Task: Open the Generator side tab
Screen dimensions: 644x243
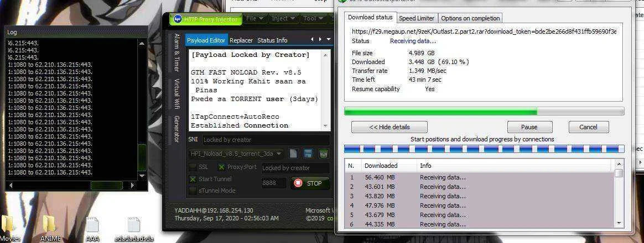Action: pyautogui.click(x=176, y=129)
